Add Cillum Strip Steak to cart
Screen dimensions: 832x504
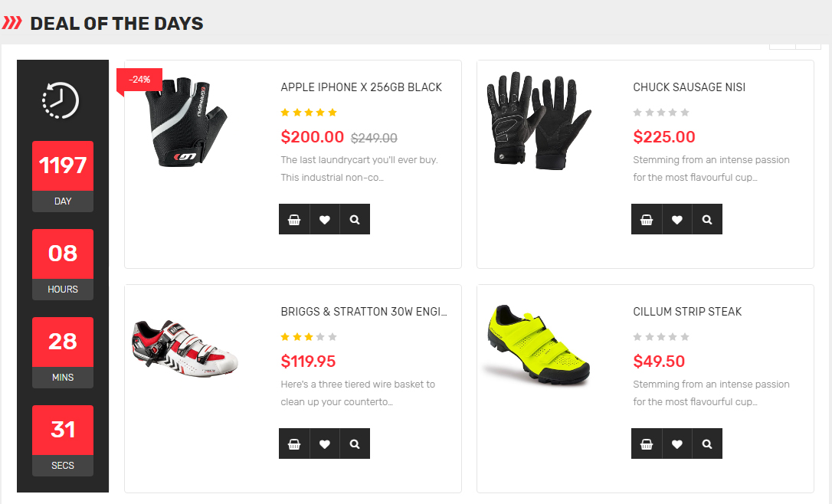(647, 443)
